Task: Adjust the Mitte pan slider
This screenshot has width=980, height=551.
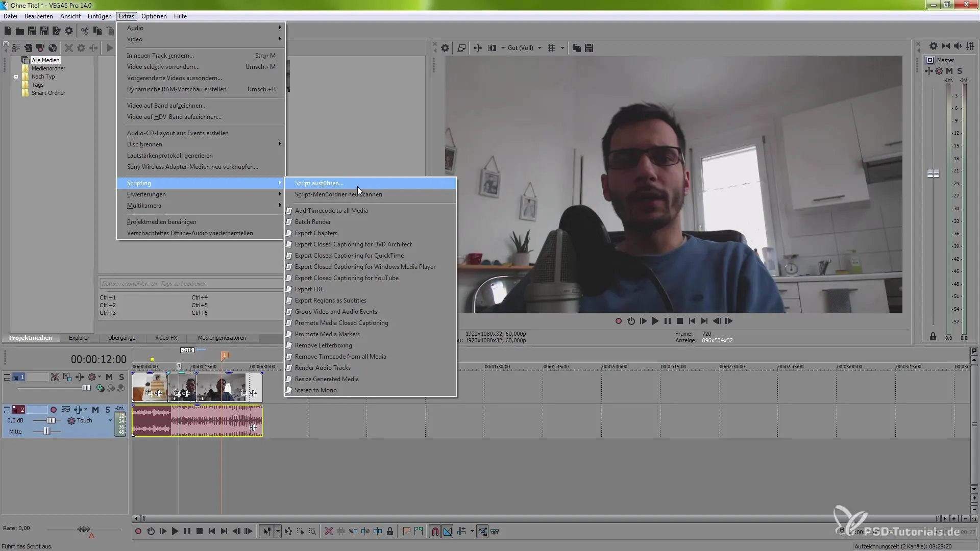Action: (x=46, y=432)
